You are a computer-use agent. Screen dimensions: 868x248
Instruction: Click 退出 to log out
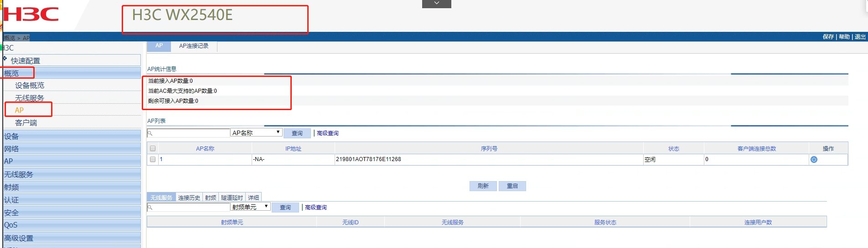(x=860, y=37)
